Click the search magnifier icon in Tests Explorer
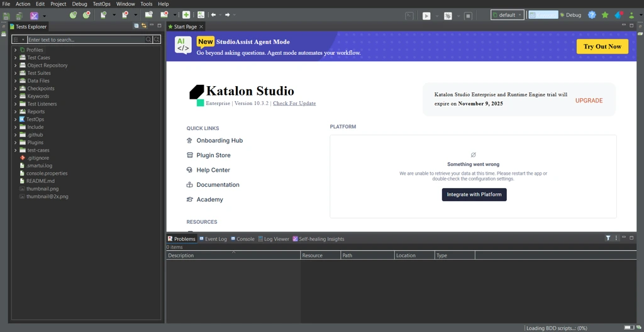This screenshot has width=644, height=332. (x=148, y=40)
